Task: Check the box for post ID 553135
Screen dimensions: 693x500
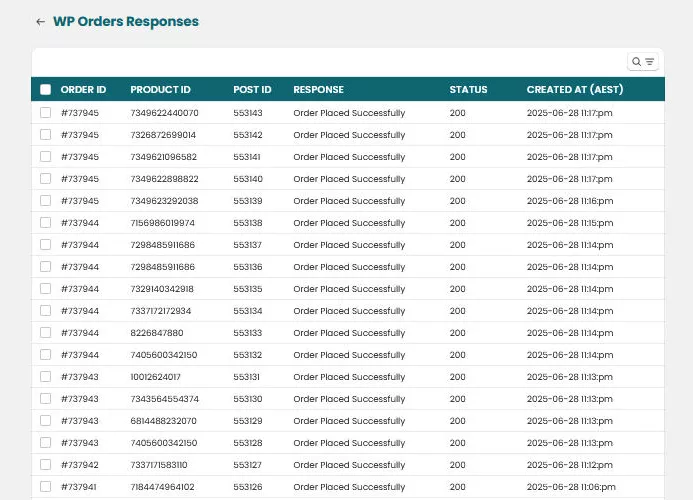Action: tap(46, 289)
